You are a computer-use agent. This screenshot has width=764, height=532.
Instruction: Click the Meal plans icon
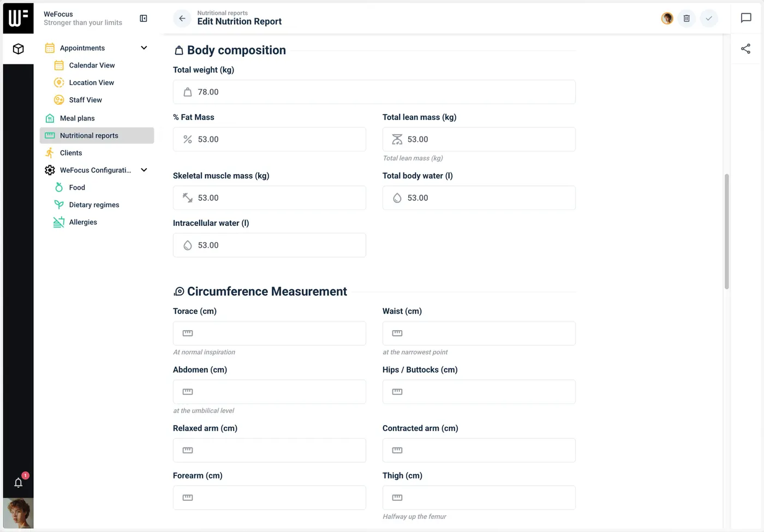click(x=50, y=118)
